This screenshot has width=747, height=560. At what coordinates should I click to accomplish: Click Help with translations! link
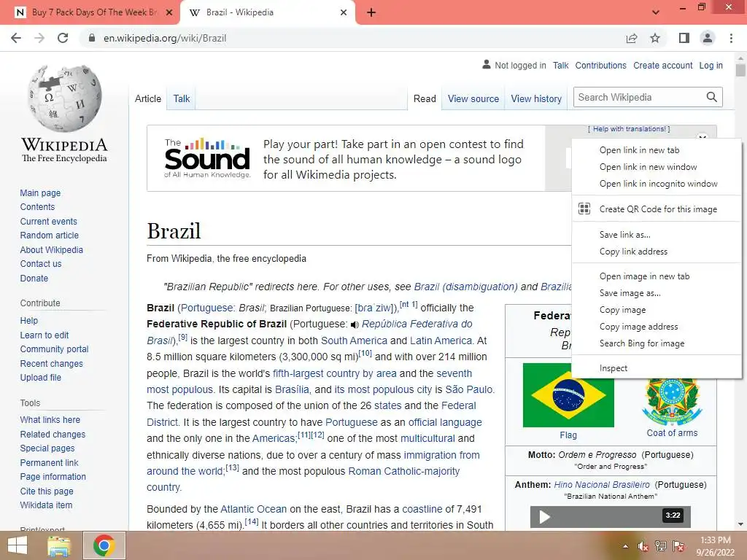(630, 128)
